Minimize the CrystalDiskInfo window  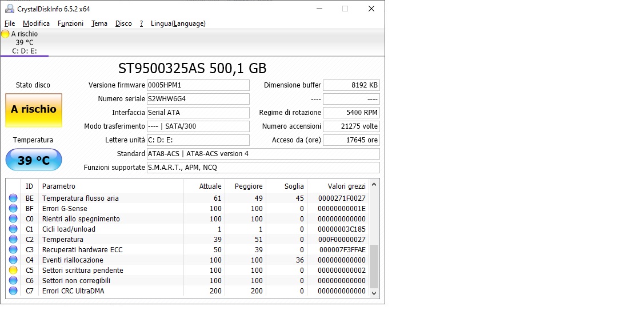(319, 9)
